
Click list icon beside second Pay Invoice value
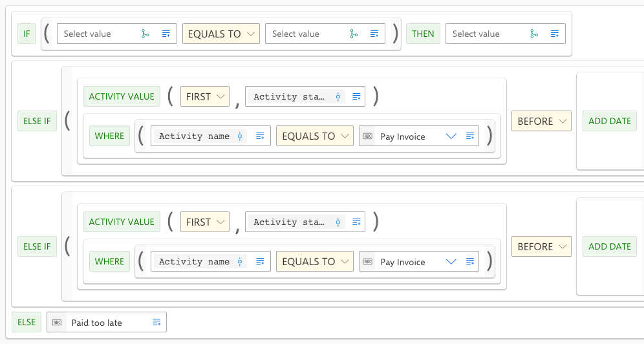pyautogui.click(x=470, y=261)
